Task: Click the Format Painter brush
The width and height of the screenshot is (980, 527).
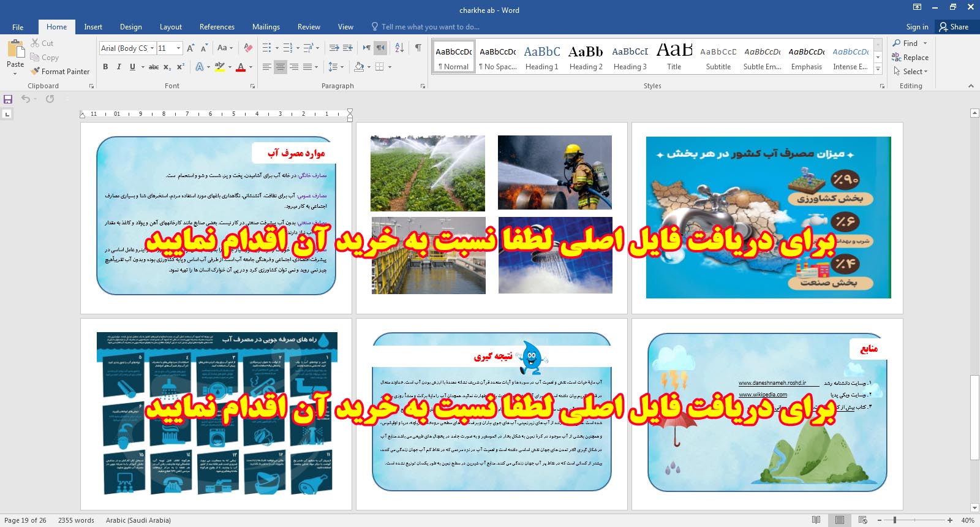Action: tap(35, 71)
